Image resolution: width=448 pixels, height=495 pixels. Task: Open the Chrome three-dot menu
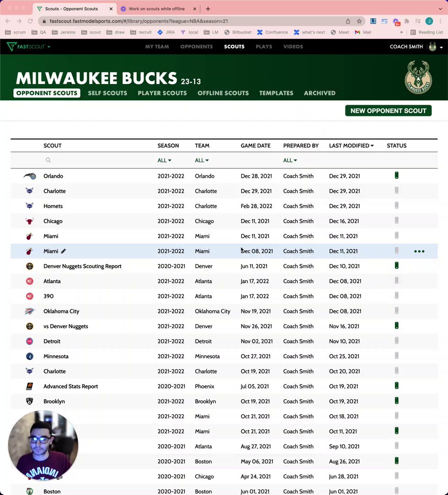pyautogui.click(x=441, y=21)
